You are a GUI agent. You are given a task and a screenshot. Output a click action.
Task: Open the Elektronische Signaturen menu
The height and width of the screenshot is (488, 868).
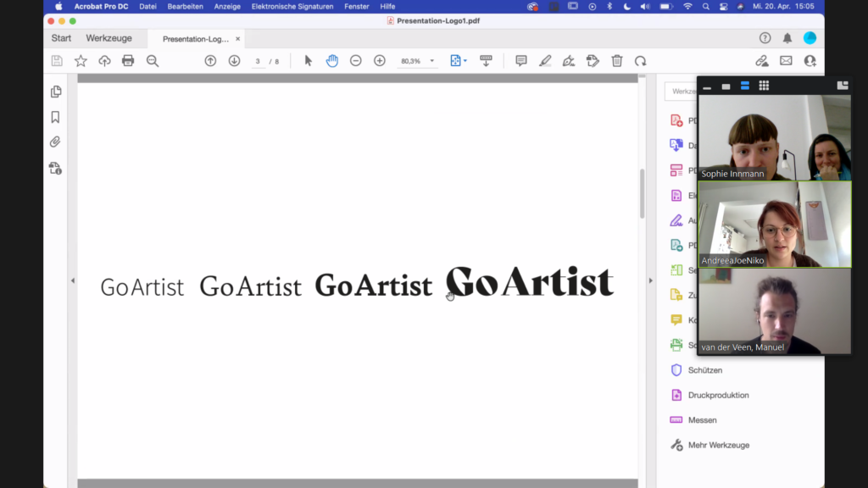tap(292, 7)
